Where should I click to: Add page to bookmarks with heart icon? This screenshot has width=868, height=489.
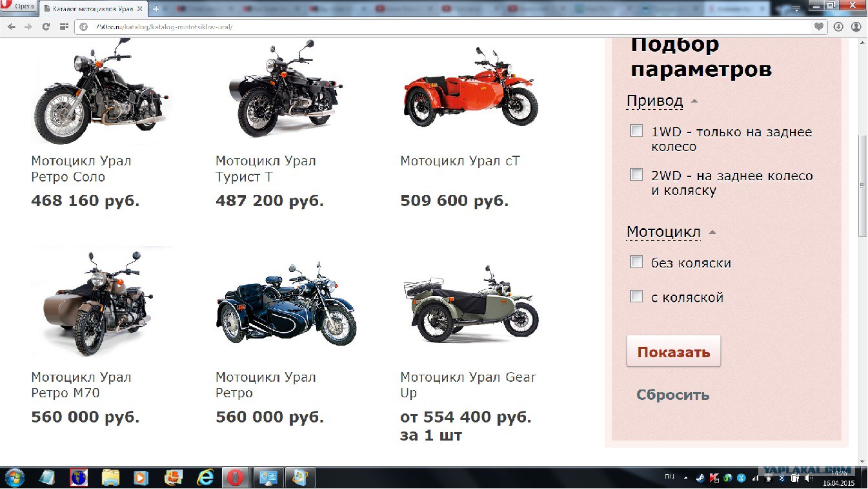819,26
